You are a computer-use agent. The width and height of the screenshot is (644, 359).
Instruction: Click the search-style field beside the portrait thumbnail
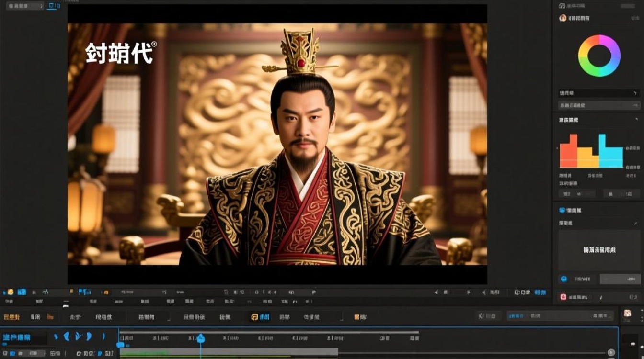pos(561,316)
